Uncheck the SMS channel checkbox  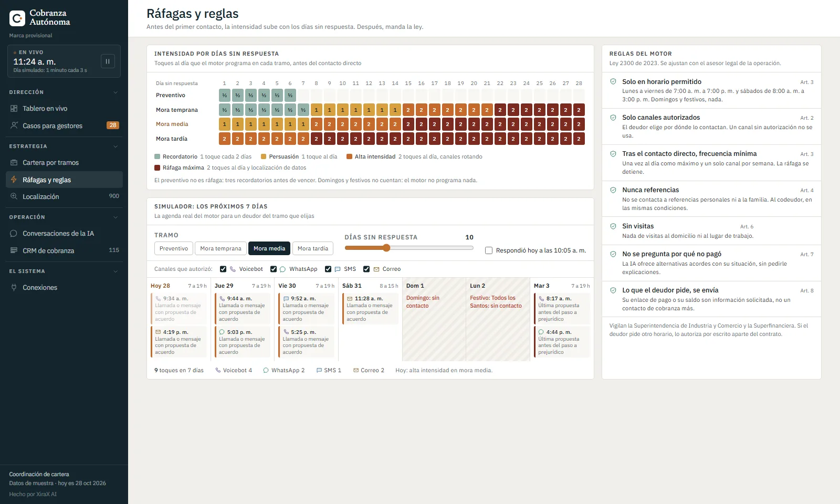328,269
